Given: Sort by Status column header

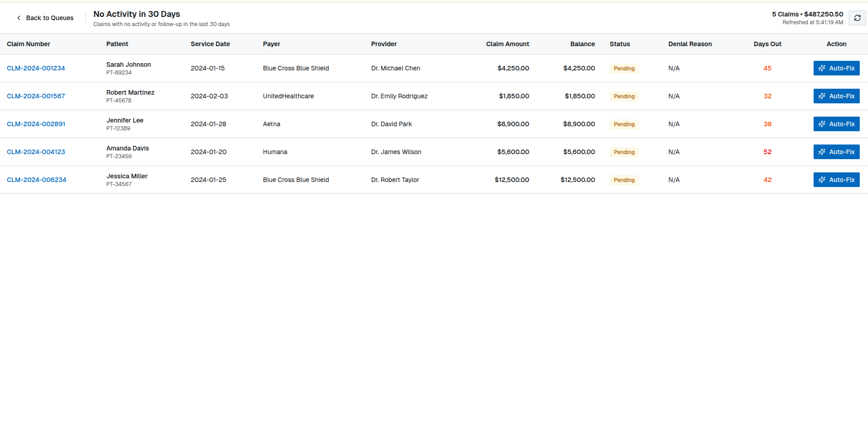Looking at the screenshot, I should click(x=619, y=44).
